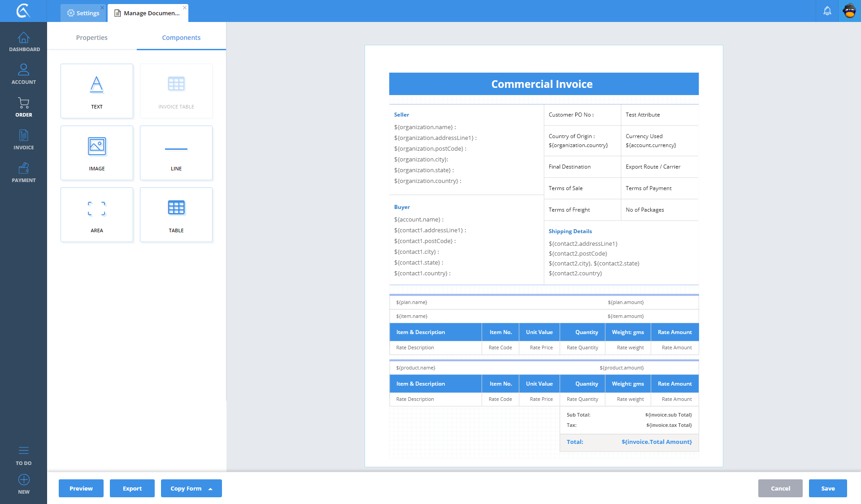
Task: Select the Area component
Action: coord(96,215)
